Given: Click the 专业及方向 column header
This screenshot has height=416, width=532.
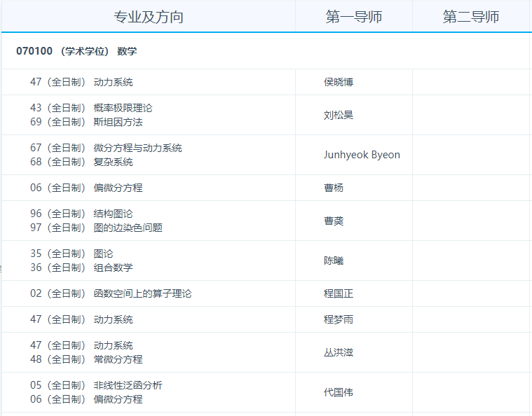Looking at the screenshot, I should click(x=149, y=17).
